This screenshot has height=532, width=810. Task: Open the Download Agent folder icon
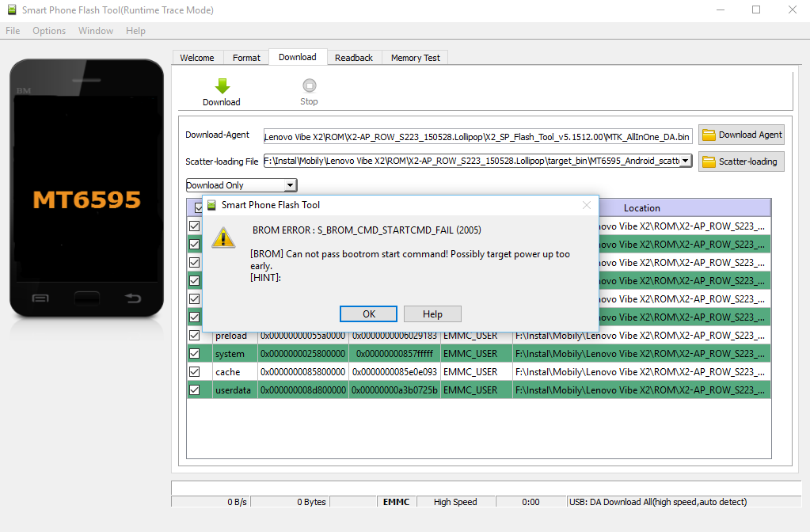tap(709, 135)
